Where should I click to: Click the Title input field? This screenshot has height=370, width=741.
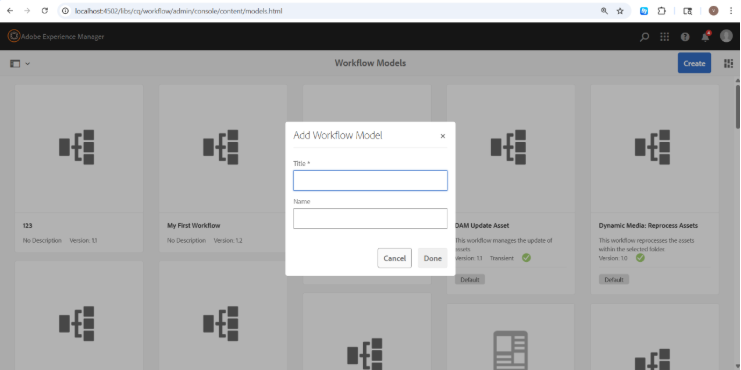pyautogui.click(x=370, y=181)
